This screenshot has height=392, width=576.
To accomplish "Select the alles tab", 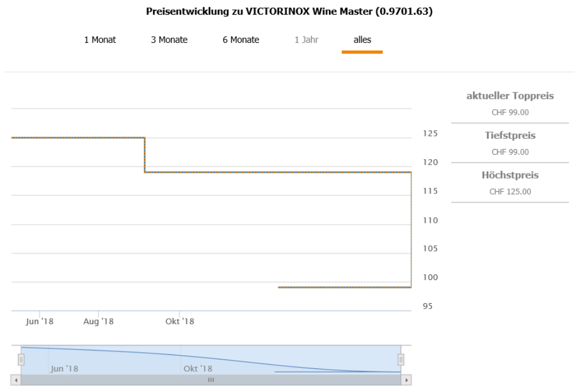I will 362,40.
